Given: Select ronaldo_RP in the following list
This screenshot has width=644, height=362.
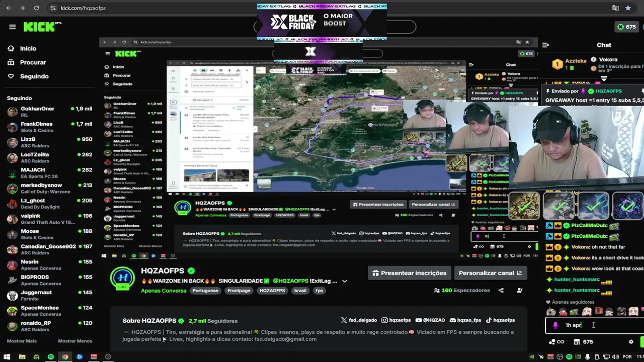Looking at the screenshot, I should click(49, 326).
